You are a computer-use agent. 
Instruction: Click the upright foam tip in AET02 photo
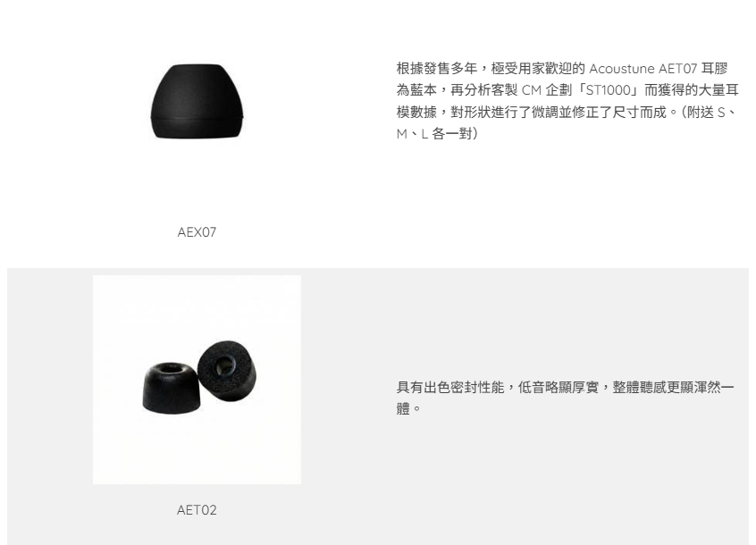[x=172, y=388]
